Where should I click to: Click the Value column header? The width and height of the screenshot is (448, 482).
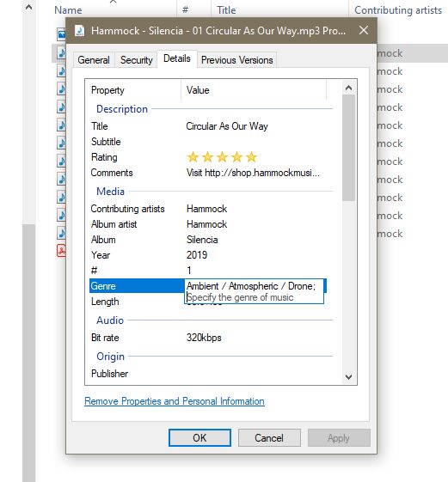coord(254,90)
